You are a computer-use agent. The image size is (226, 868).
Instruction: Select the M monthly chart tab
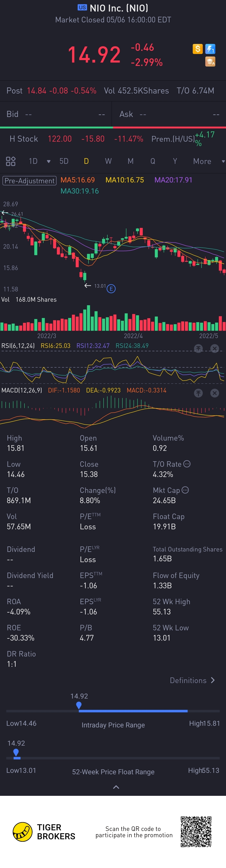point(131,161)
